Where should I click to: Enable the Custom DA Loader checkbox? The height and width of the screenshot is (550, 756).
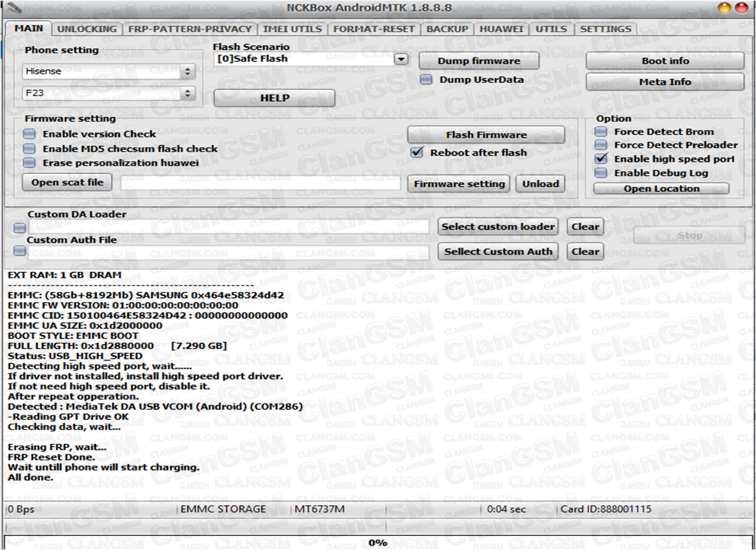[x=19, y=227]
